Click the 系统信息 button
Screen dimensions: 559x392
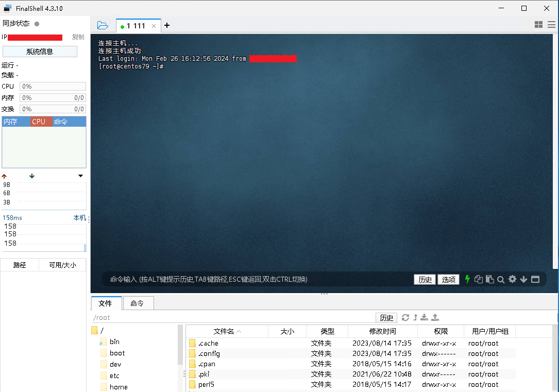[40, 52]
